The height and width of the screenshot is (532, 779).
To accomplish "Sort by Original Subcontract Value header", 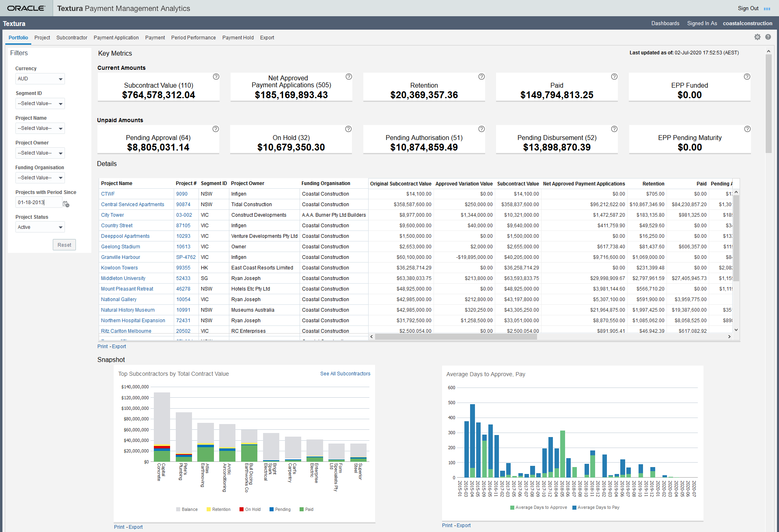I will (401, 184).
